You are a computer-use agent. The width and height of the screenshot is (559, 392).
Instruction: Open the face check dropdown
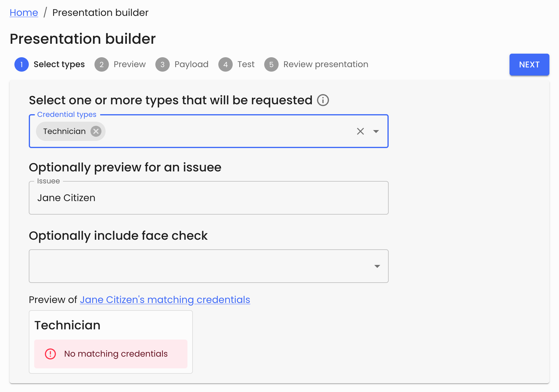(377, 266)
